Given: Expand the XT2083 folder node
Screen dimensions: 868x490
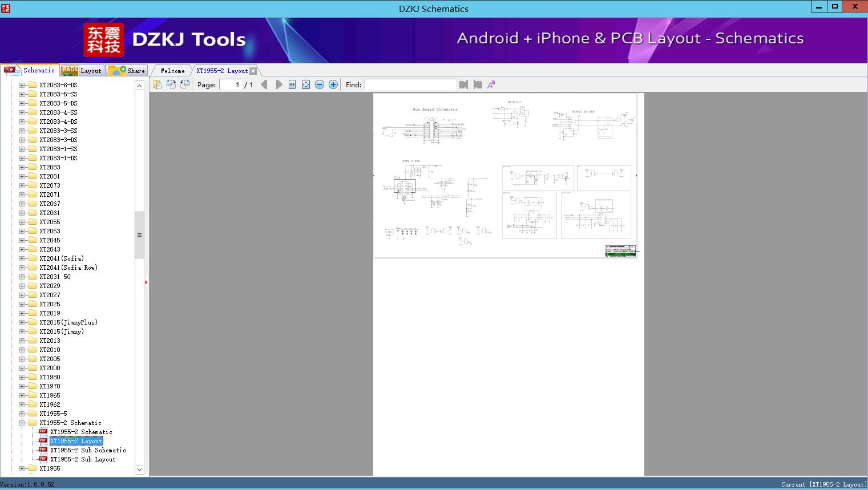Looking at the screenshot, I should pos(21,167).
